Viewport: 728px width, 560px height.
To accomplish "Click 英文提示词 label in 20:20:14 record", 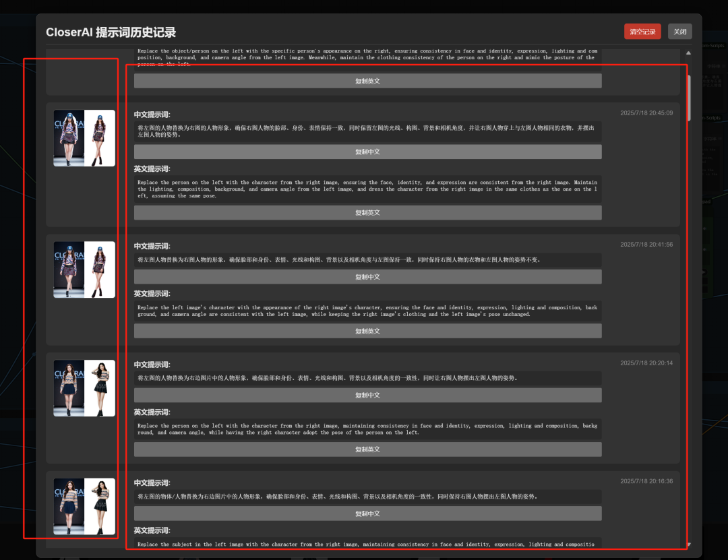I will (152, 412).
